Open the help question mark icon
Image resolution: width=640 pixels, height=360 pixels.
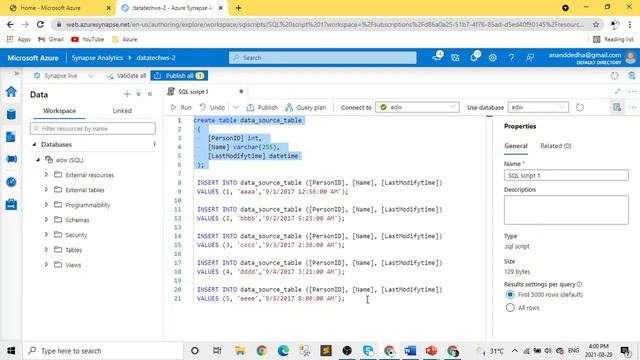(x=511, y=58)
